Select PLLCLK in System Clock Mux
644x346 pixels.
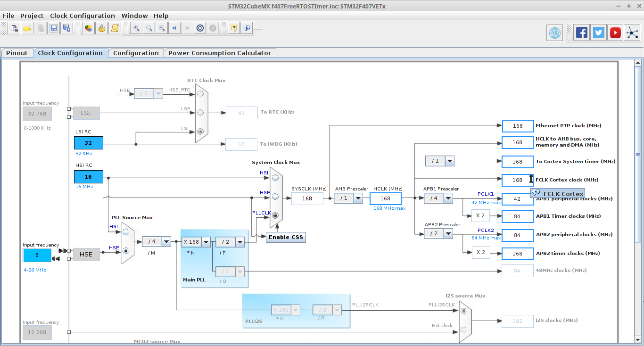coord(275,215)
